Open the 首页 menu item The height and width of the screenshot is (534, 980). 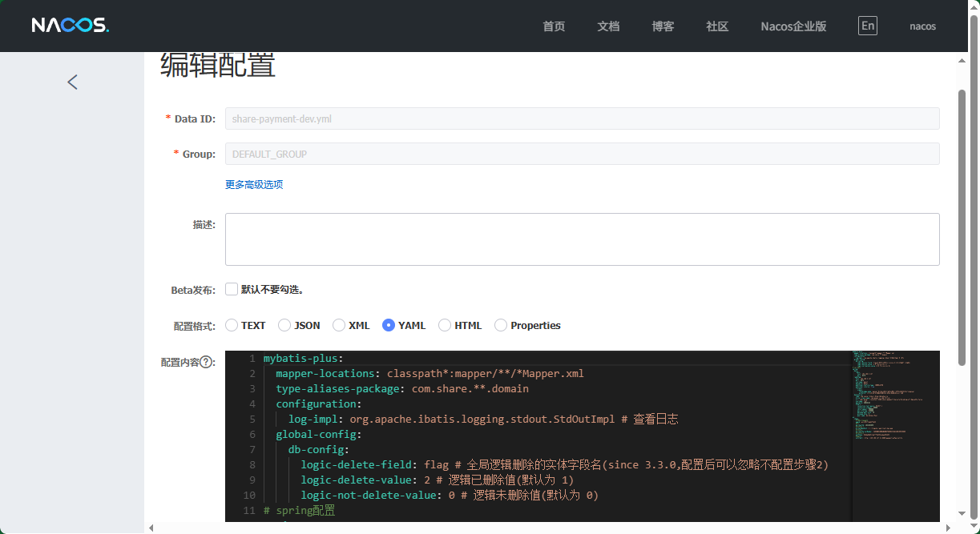[x=554, y=26]
